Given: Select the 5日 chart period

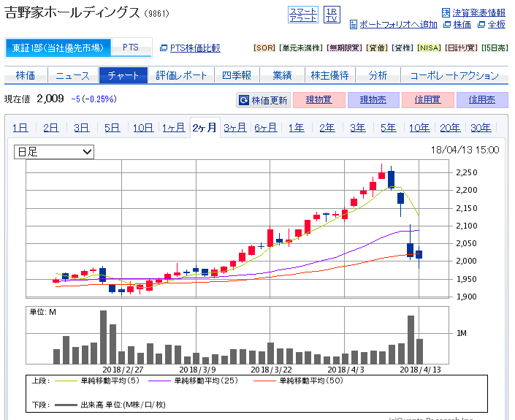Looking at the screenshot, I should pos(112,127).
